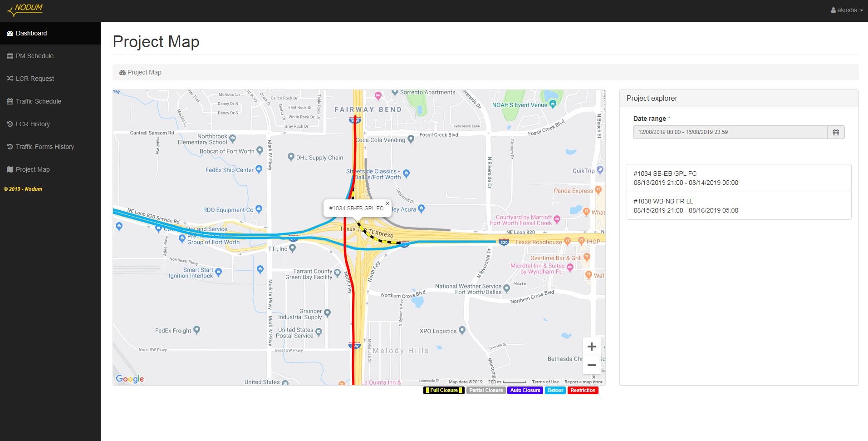Click DHL Supply Chain map pin
This screenshot has height=441, width=868.
(291, 157)
